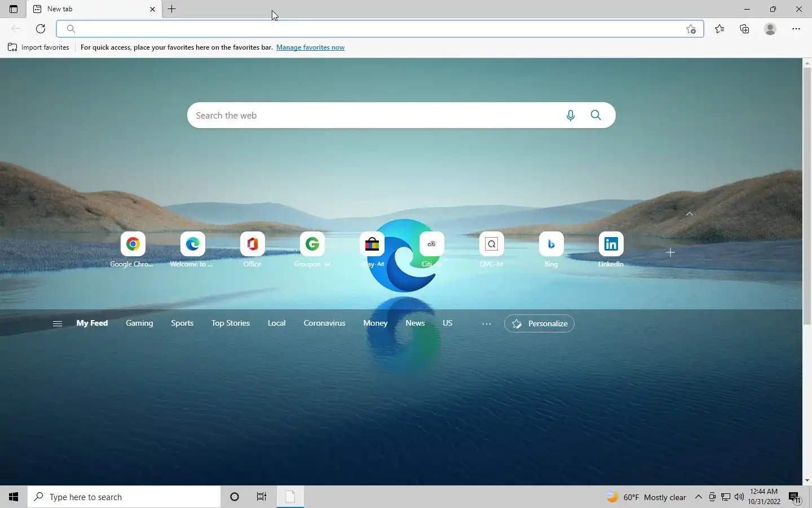This screenshot has width=812, height=508.
Task: Open the Favorites list icon
Action: point(720,29)
